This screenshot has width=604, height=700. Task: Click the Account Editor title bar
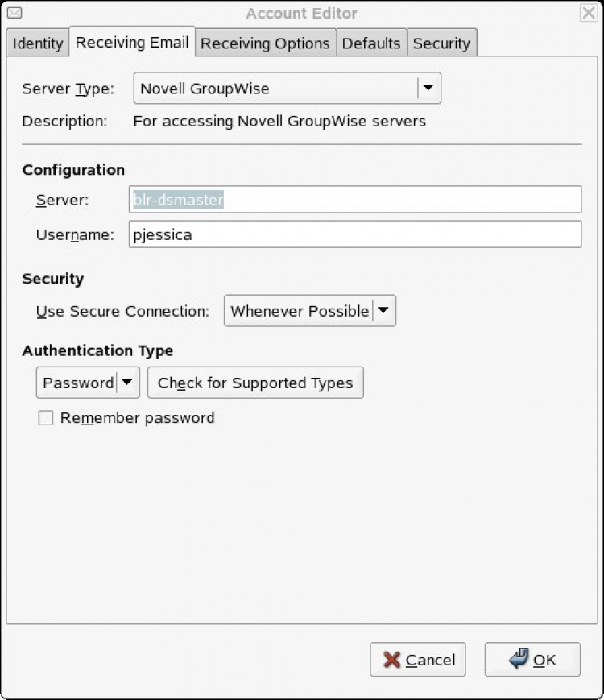[301, 13]
